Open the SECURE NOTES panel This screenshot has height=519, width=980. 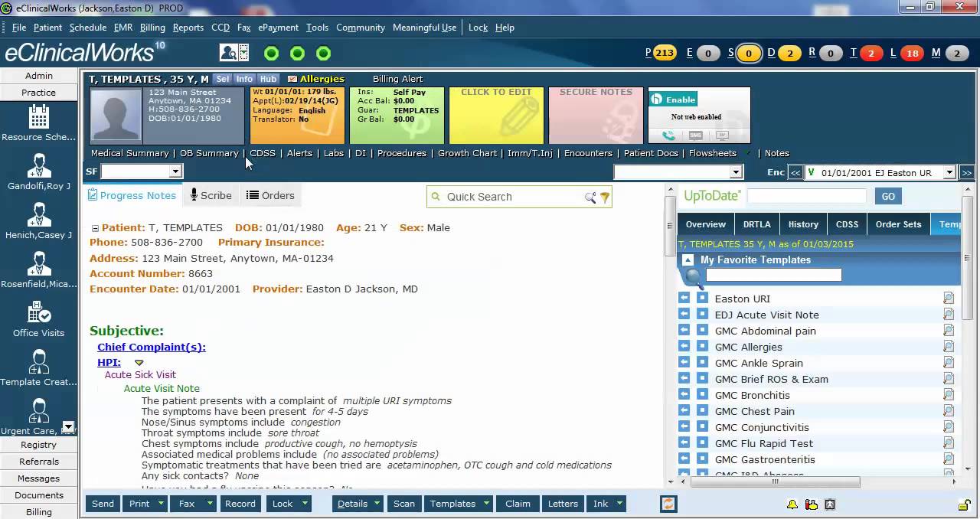coord(596,116)
